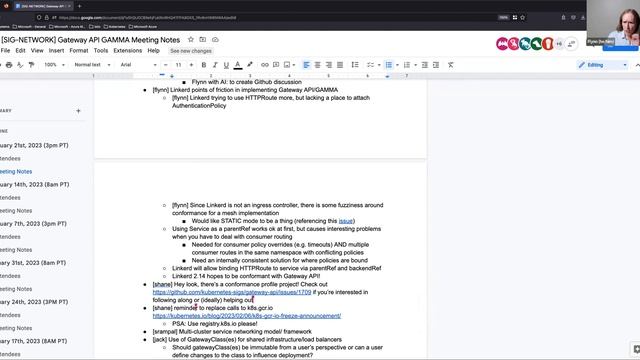Toggle italic formatting
Image resolution: width=640 pixels, height=360 pixels.
coord(215,65)
